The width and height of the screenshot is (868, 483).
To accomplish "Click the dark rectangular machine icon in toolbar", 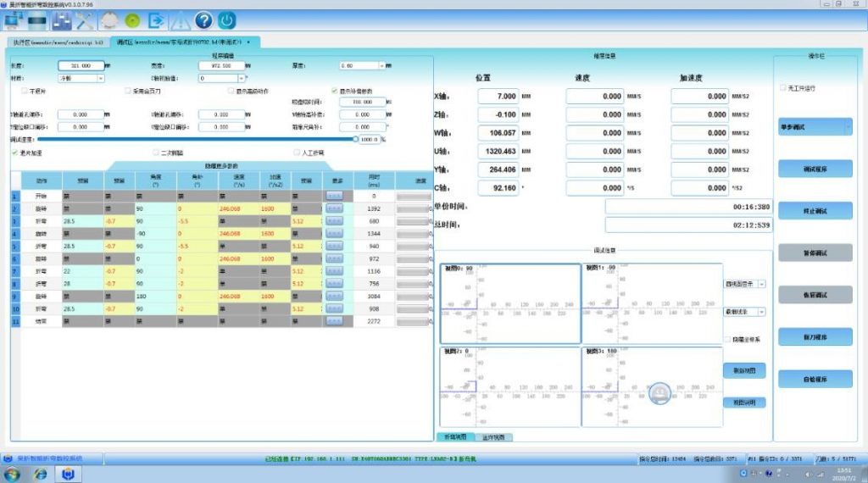I will click(x=37, y=21).
